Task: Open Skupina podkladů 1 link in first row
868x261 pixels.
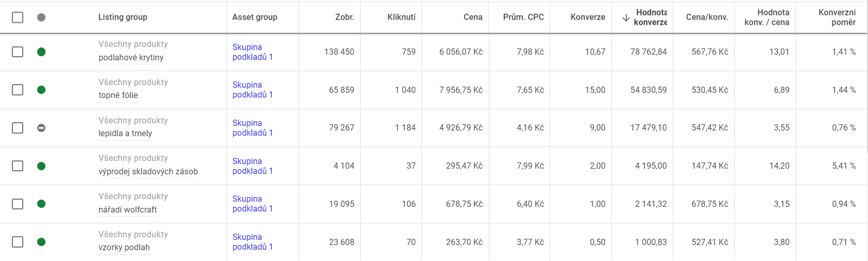Action: coord(253,52)
